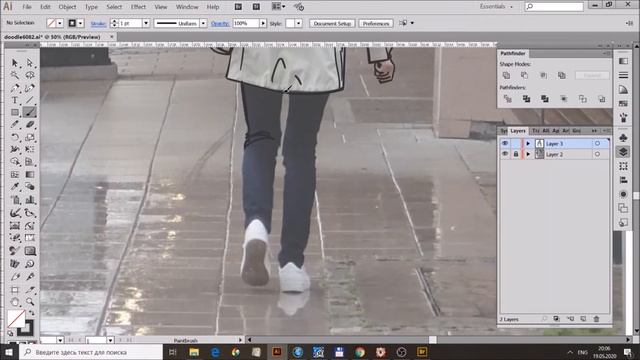Click the Fill swatch in toolbox
This screenshot has width=640, height=360.
pyautogui.click(x=16, y=319)
